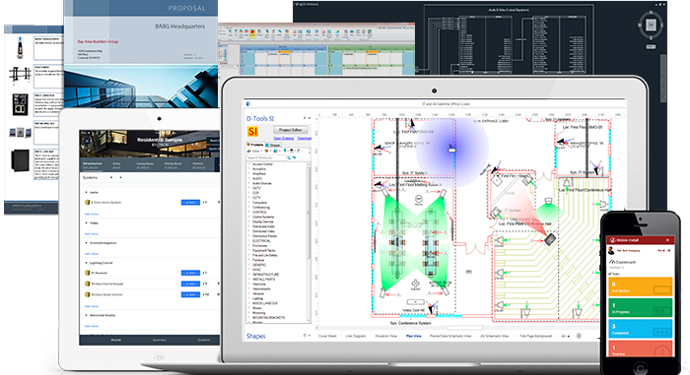Click the view cube in CAD window

[x=651, y=25]
